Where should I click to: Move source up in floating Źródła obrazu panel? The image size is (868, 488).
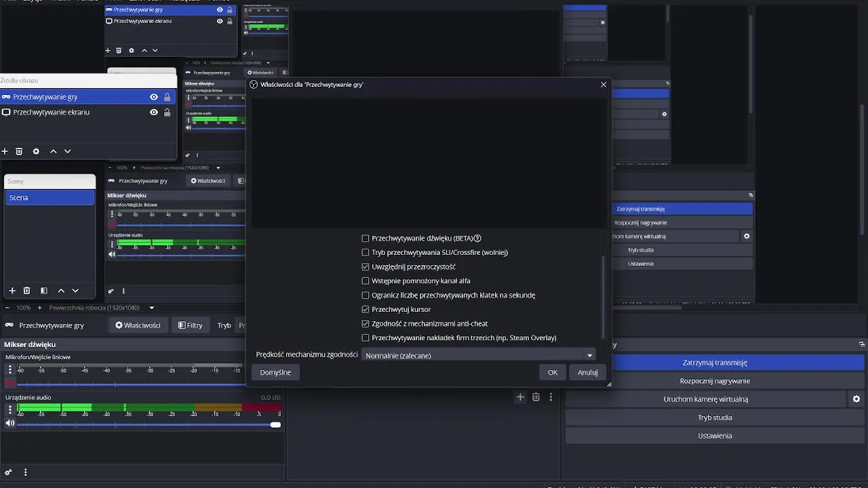click(53, 151)
